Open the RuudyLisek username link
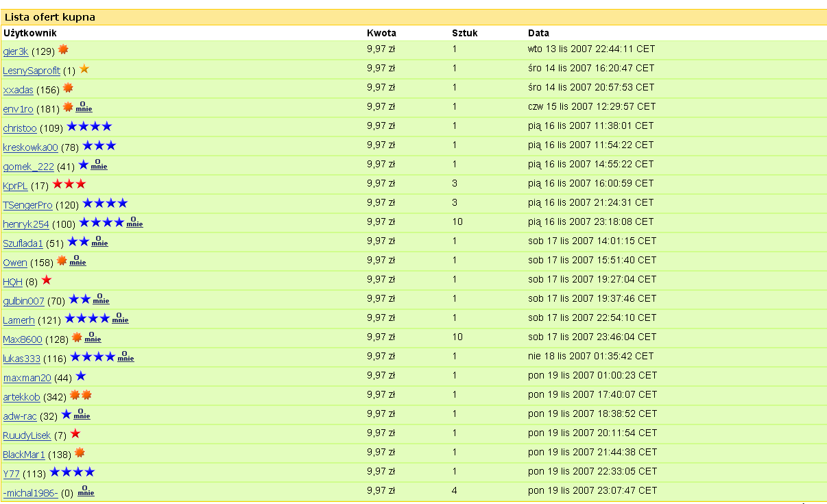 coord(27,435)
